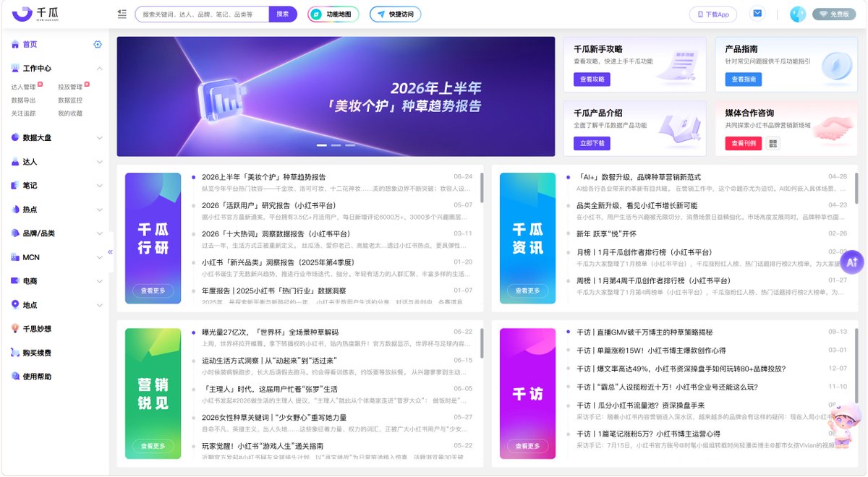Click the 美妆个护 trend report banner

click(336, 97)
